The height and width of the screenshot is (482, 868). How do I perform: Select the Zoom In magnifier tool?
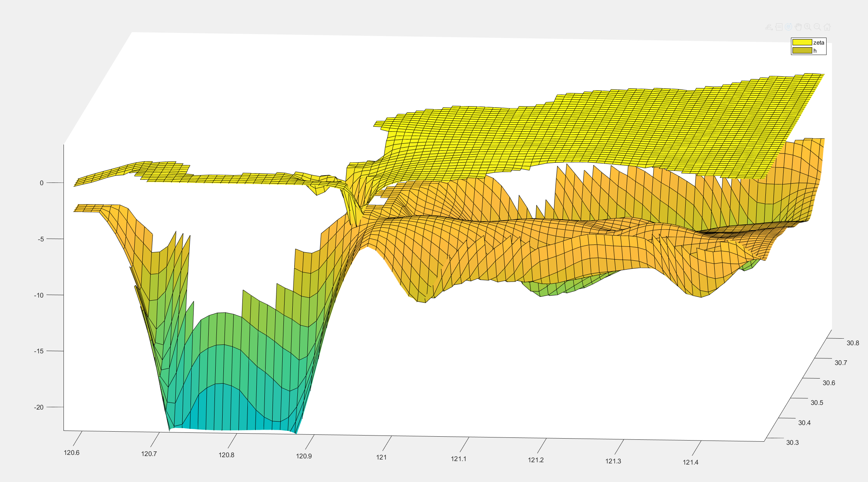point(808,27)
